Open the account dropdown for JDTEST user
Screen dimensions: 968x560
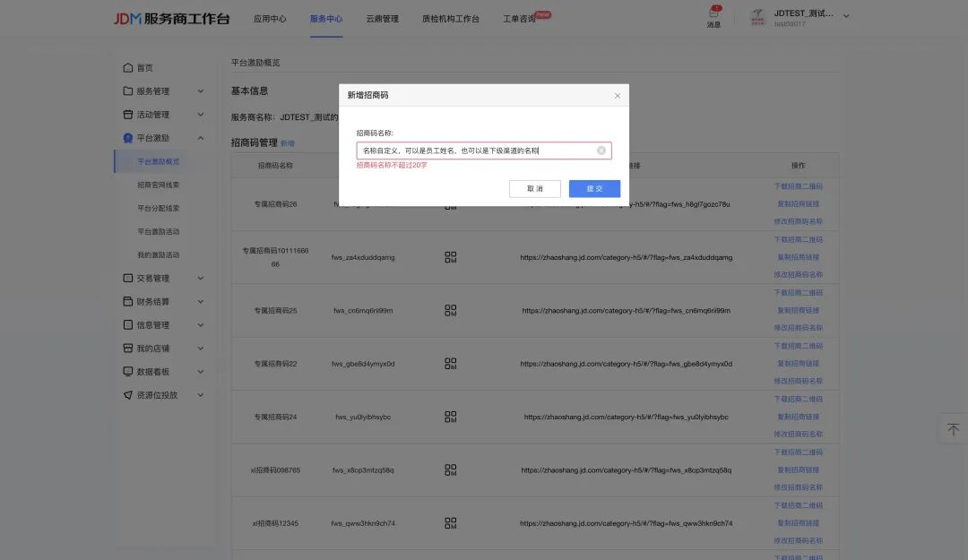(846, 16)
